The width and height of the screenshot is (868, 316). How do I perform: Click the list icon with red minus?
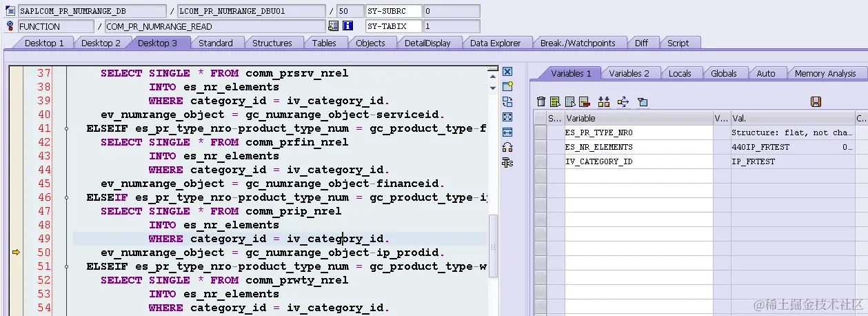click(x=585, y=101)
